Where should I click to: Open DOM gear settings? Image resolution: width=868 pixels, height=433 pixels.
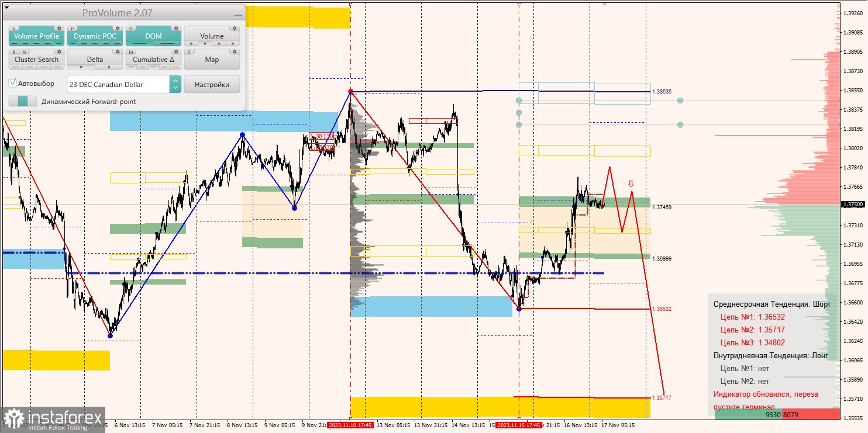(x=176, y=28)
